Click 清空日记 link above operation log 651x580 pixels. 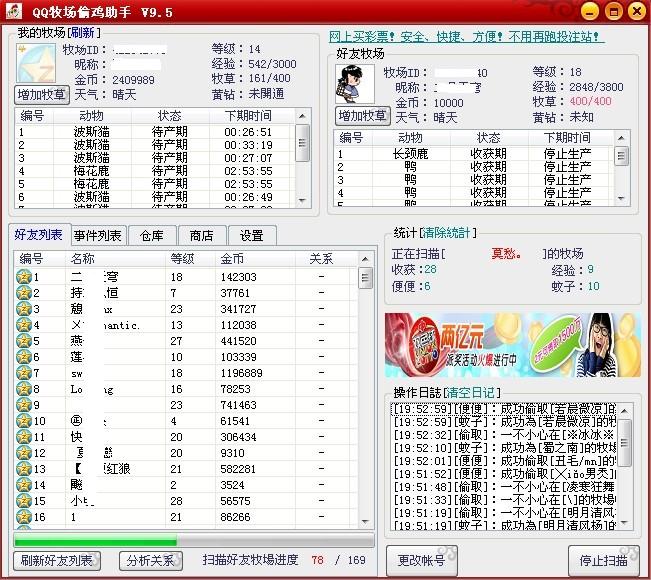coord(471,393)
